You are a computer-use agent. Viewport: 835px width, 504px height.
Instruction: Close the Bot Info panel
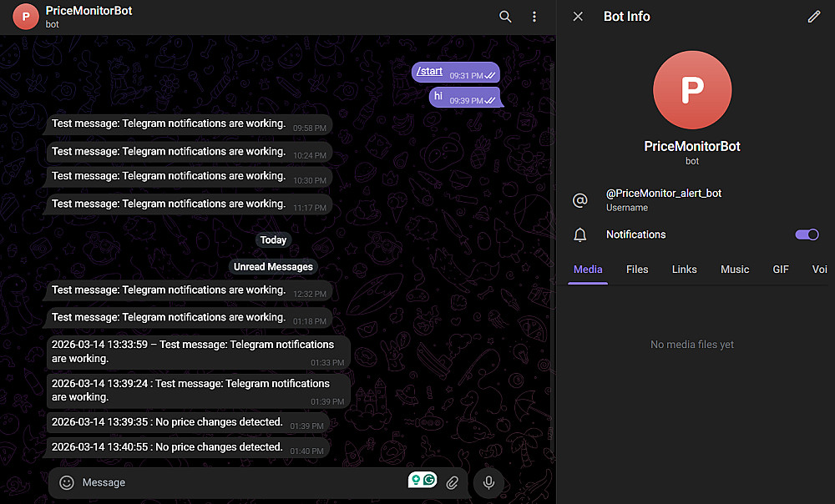coord(578,17)
